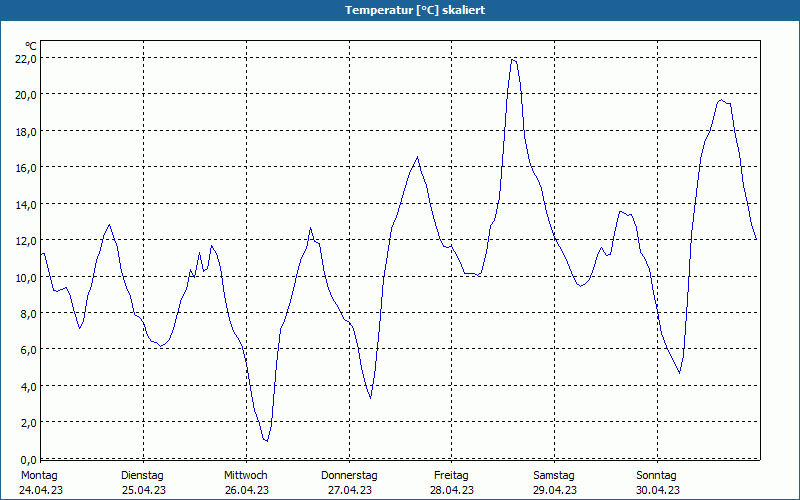This screenshot has width=800, height=500.
Task: Select the Dienstag 25.04.23 axis label
Action: tap(143, 483)
